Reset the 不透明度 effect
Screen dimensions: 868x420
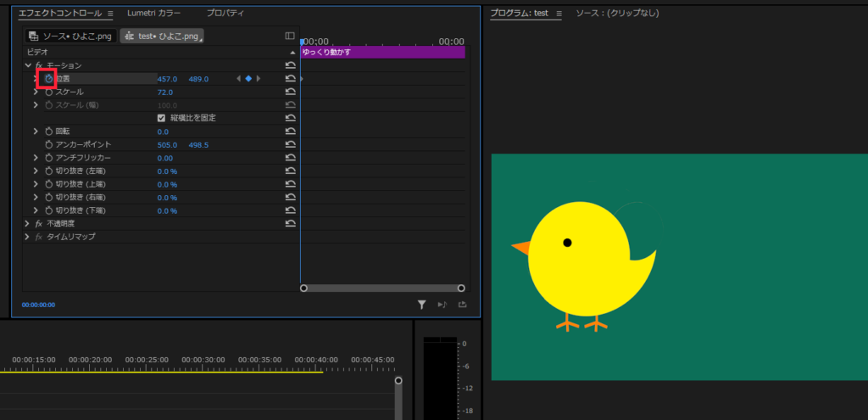point(291,223)
